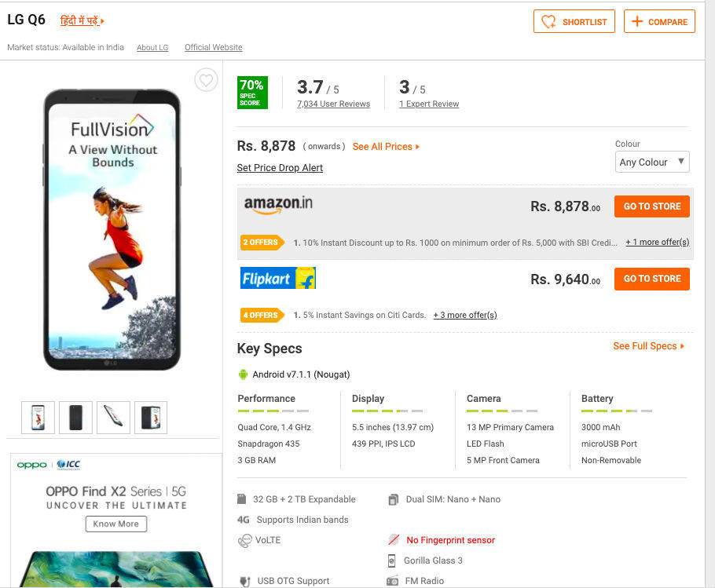The width and height of the screenshot is (715, 588).
Task: Click the green 70% spec score badge
Action: point(252,93)
